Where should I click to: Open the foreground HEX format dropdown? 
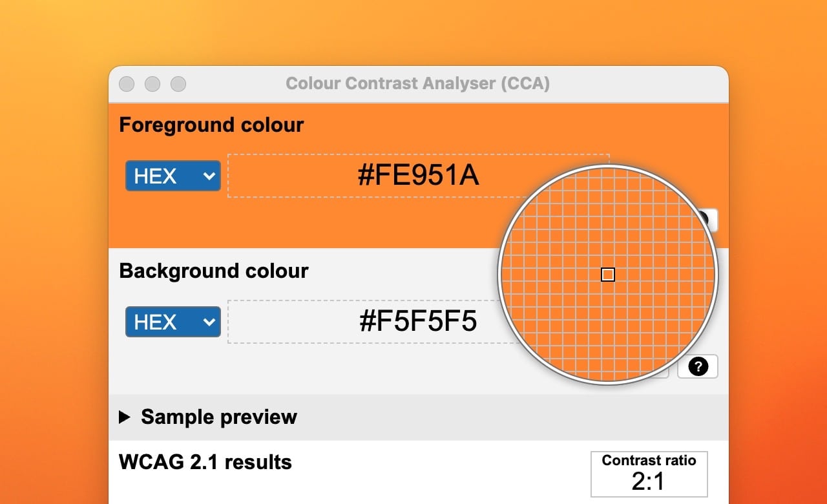point(173,175)
